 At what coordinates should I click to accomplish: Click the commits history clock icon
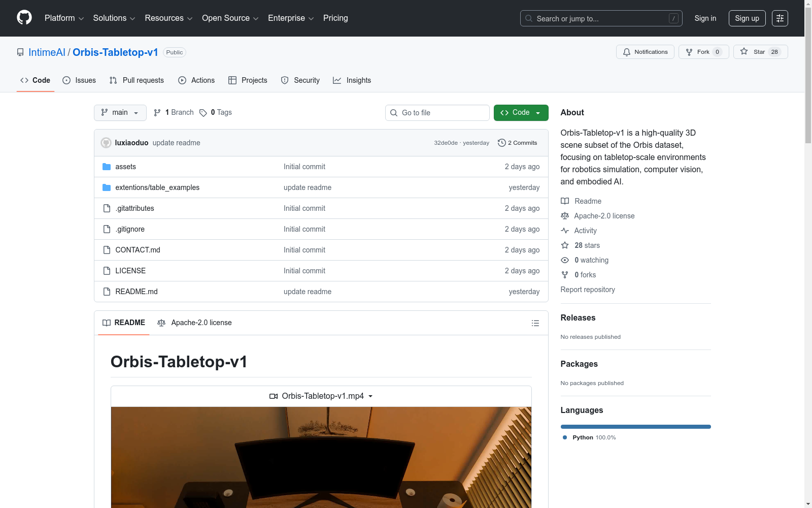tap(502, 143)
